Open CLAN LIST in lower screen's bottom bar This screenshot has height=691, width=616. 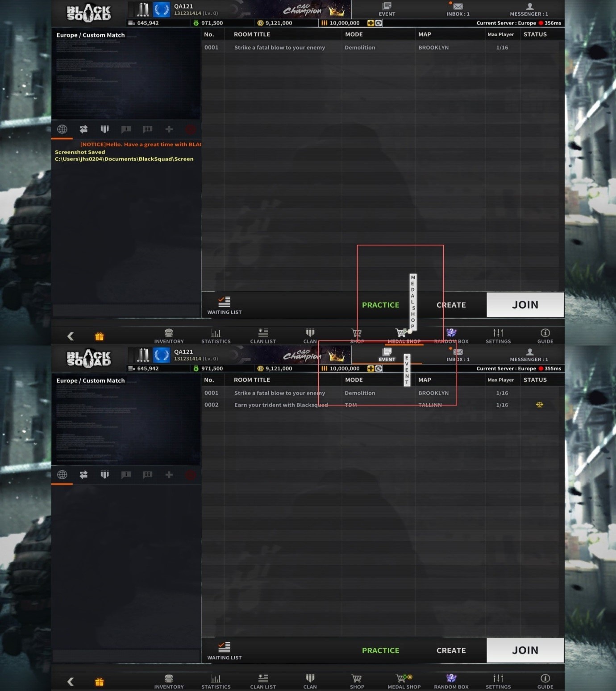pyautogui.click(x=263, y=682)
